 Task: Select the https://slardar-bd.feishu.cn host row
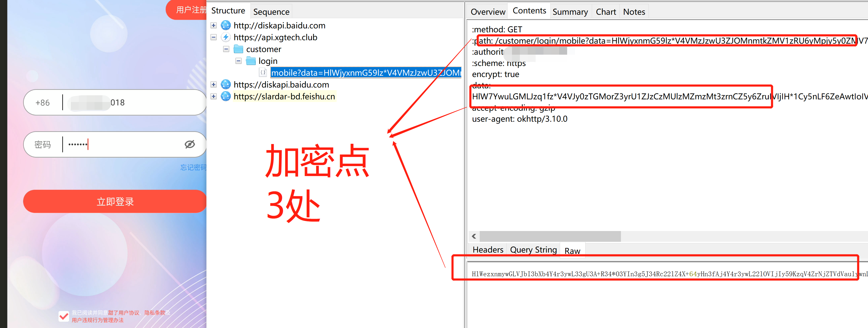point(284,96)
